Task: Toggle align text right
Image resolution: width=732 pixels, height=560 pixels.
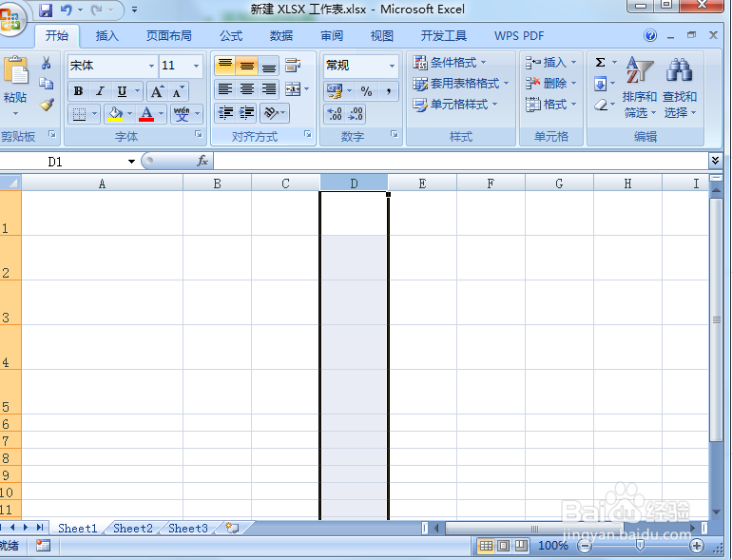Action: pos(268,89)
